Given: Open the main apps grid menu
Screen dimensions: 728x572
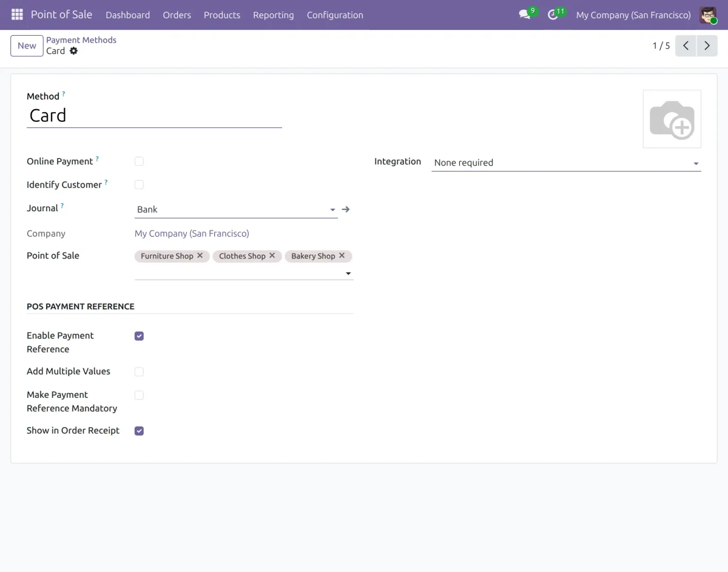Looking at the screenshot, I should (17, 15).
